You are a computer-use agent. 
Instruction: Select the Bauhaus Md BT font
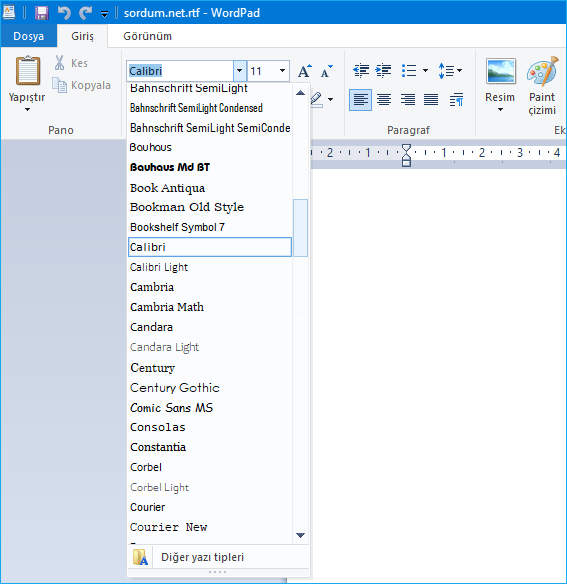pos(210,167)
